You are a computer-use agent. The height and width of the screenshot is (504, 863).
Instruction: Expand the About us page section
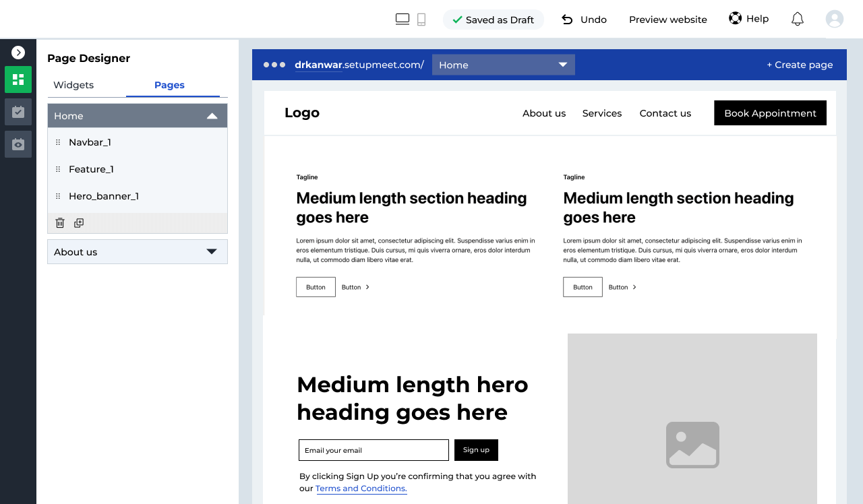(212, 251)
